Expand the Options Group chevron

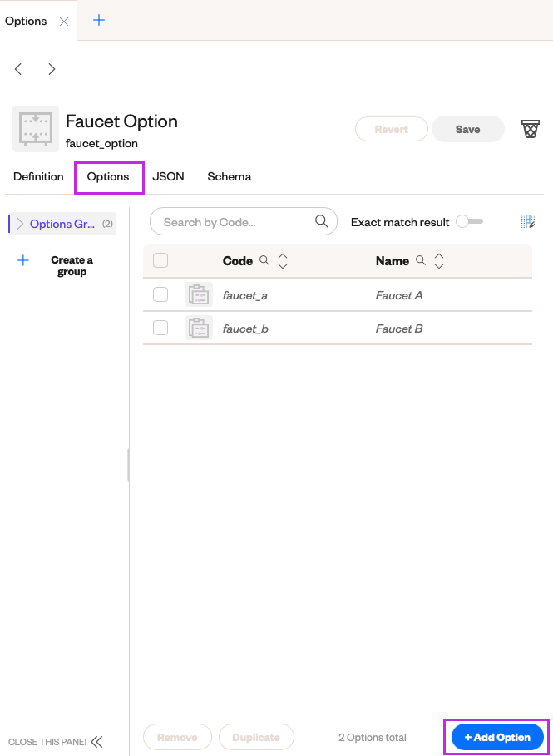(x=20, y=224)
